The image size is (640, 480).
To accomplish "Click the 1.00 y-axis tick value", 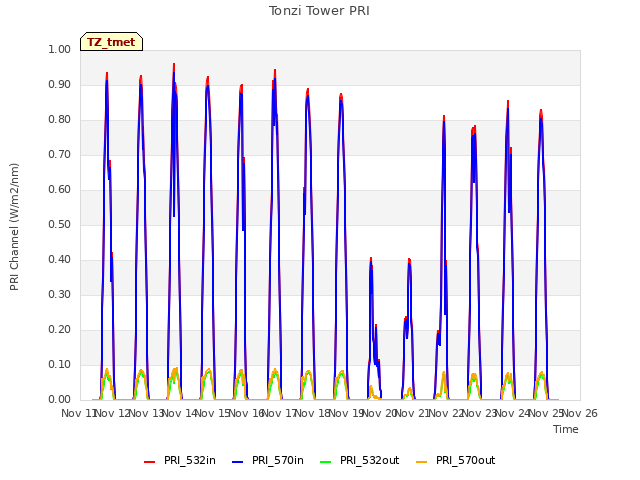I will pyautogui.click(x=60, y=49).
